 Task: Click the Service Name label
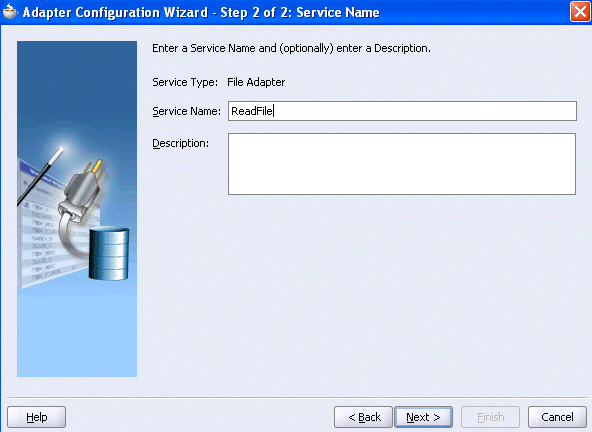[187, 111]
